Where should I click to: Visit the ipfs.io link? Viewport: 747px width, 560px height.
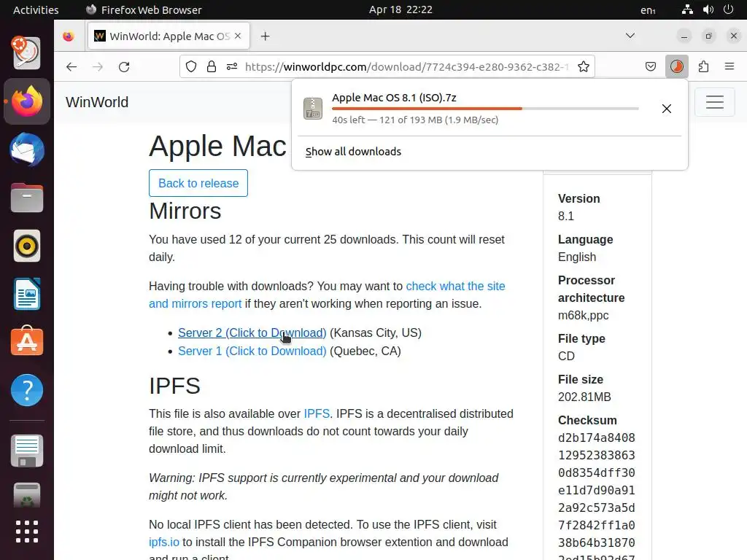(x=164, y=542)
